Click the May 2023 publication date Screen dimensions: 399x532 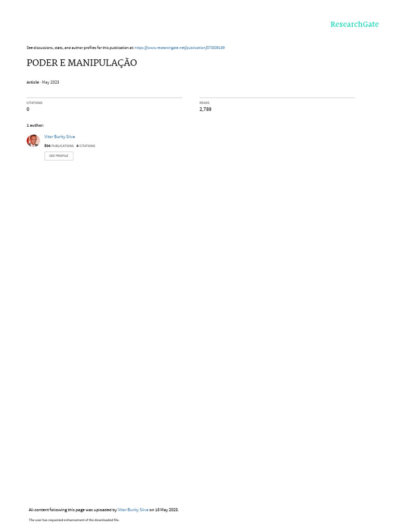50,82
